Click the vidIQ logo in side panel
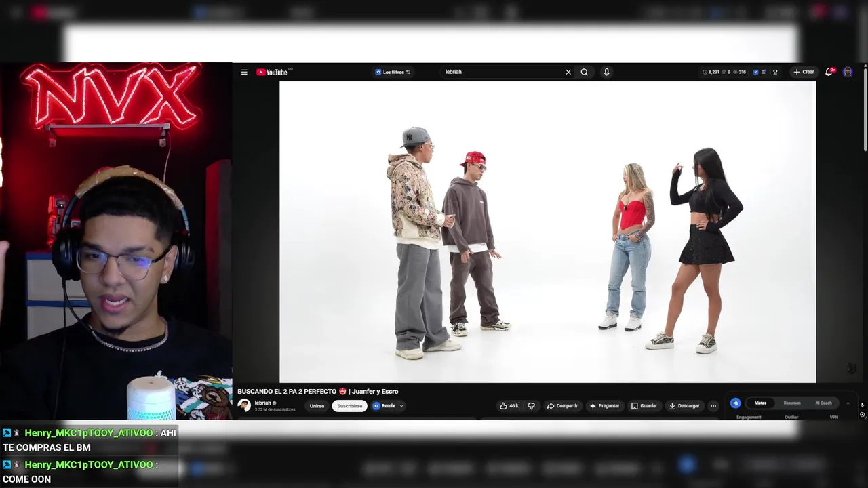The width and height of the screenshot is (868, 488). click(736, 403)
